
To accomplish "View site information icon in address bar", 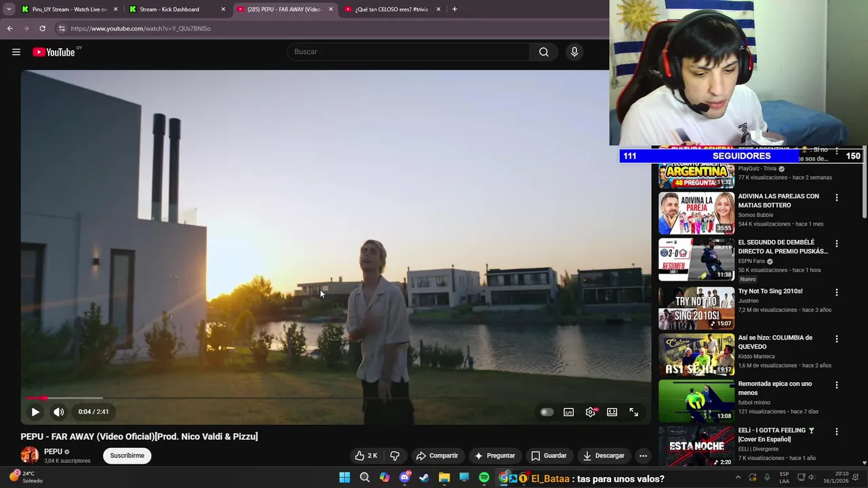I will click(61, 28).
